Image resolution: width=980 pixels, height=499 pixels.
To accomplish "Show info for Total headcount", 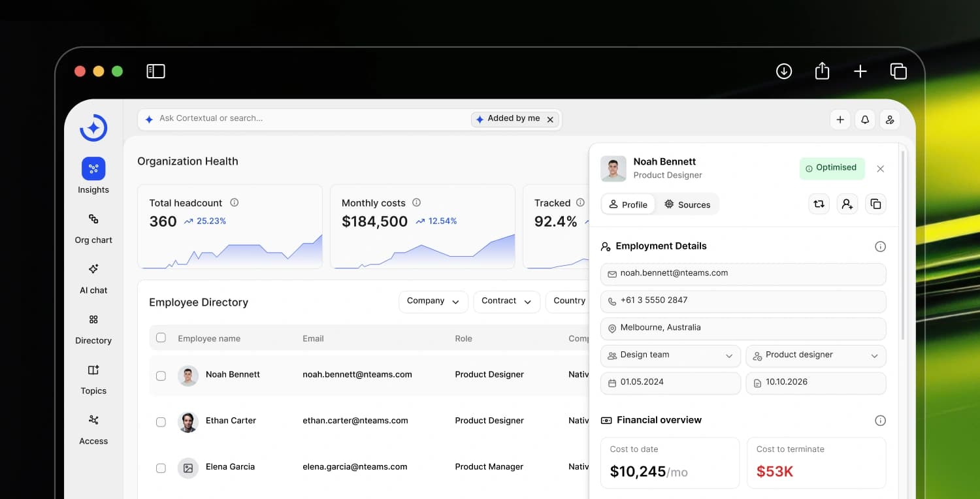I will (235, 202).
